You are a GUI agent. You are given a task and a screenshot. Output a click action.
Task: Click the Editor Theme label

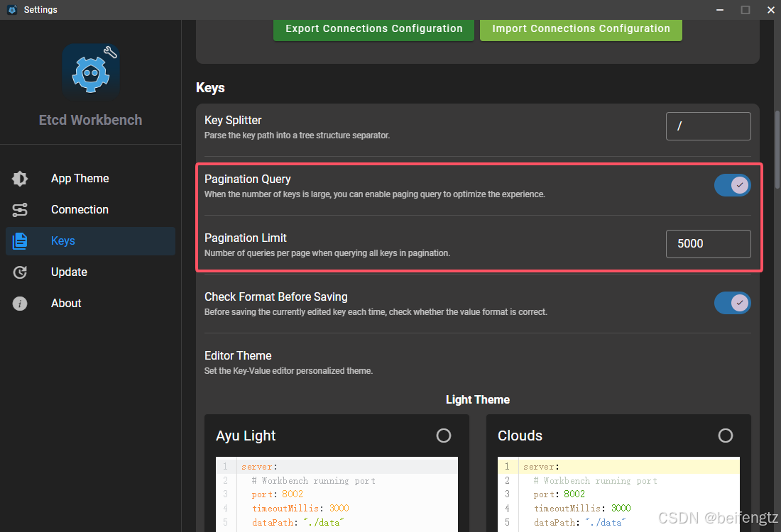(238, 356)
